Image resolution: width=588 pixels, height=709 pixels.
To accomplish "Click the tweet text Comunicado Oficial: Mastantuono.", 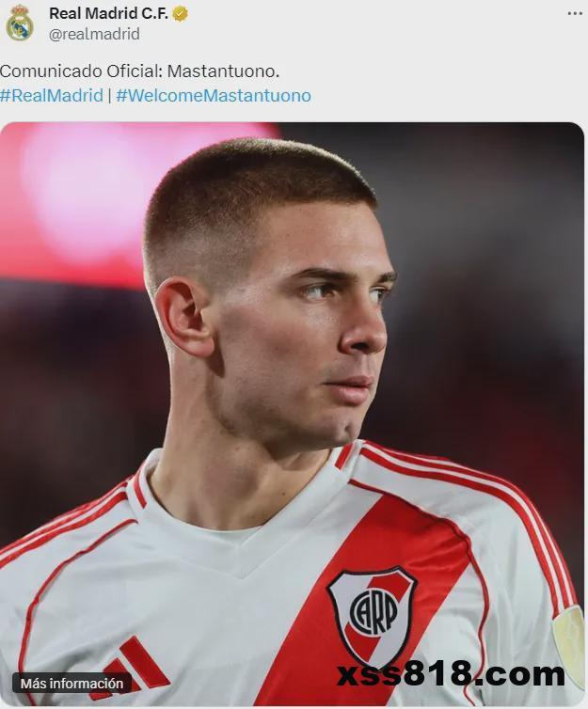I will click(140, 71).
